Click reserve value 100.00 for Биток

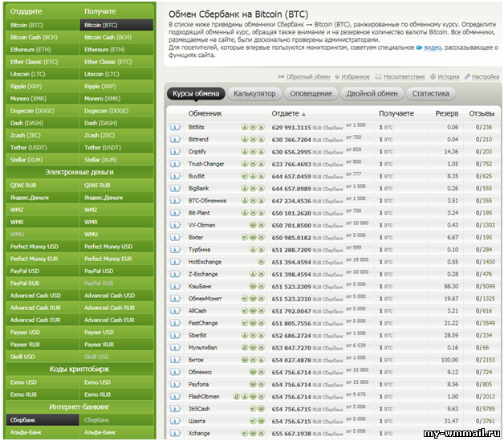pos(449,360)
